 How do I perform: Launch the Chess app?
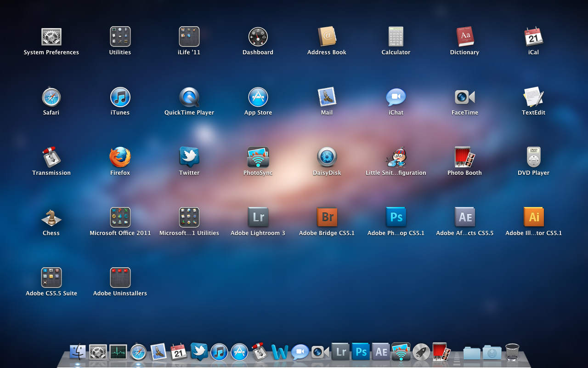(x=51, y=218)
